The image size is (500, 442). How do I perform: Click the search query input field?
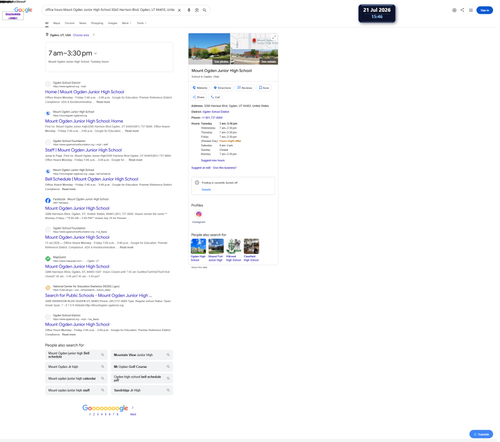[x=110, y=10]
